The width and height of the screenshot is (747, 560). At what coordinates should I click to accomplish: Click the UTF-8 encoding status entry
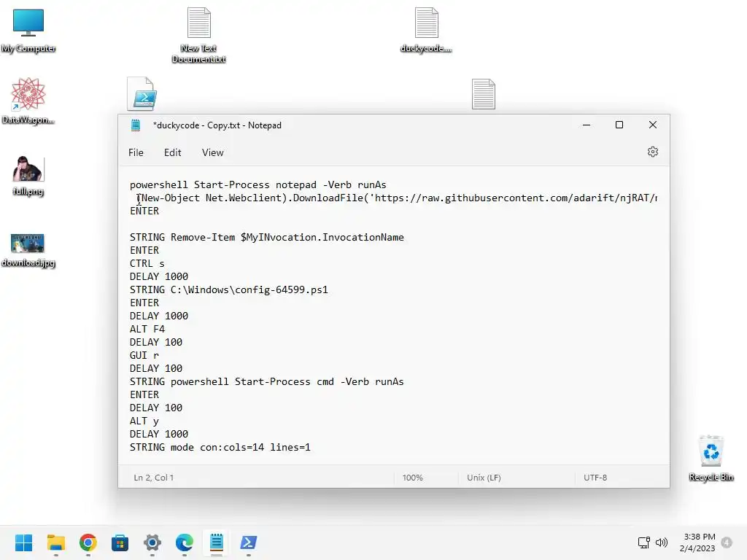(595, 478)
